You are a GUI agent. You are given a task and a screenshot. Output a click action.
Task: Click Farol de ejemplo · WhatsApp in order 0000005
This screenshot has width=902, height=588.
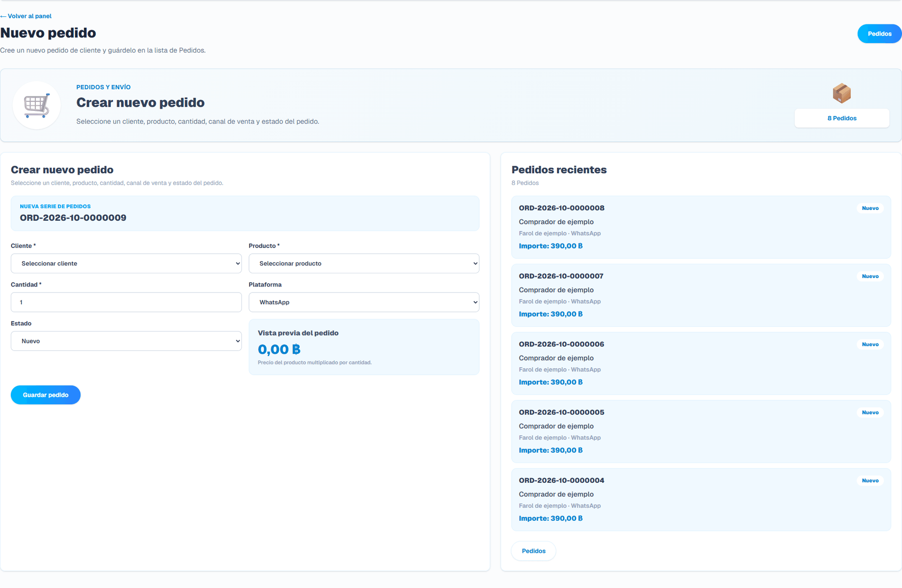[560, 438]
